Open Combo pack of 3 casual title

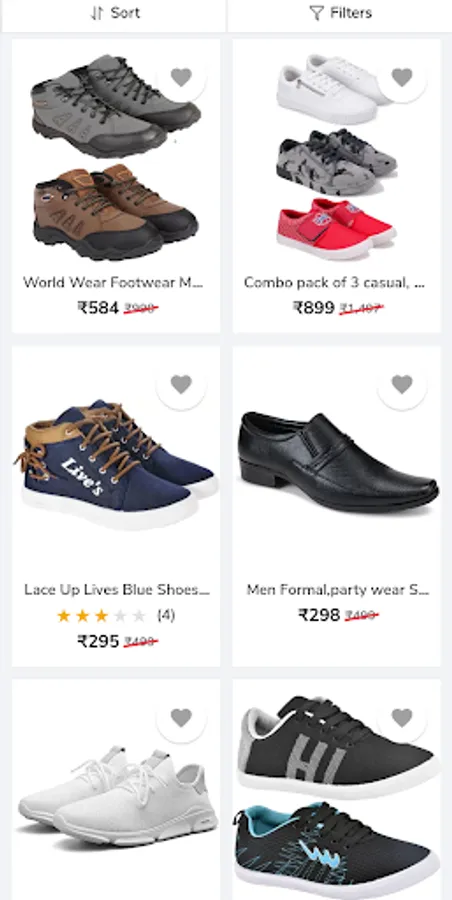(x=334, y=282)
